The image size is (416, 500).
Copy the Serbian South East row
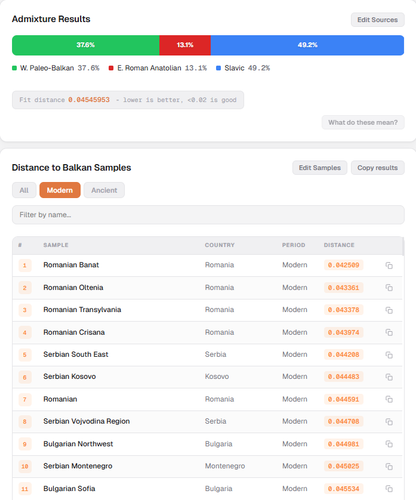click(x=389, y=355)
